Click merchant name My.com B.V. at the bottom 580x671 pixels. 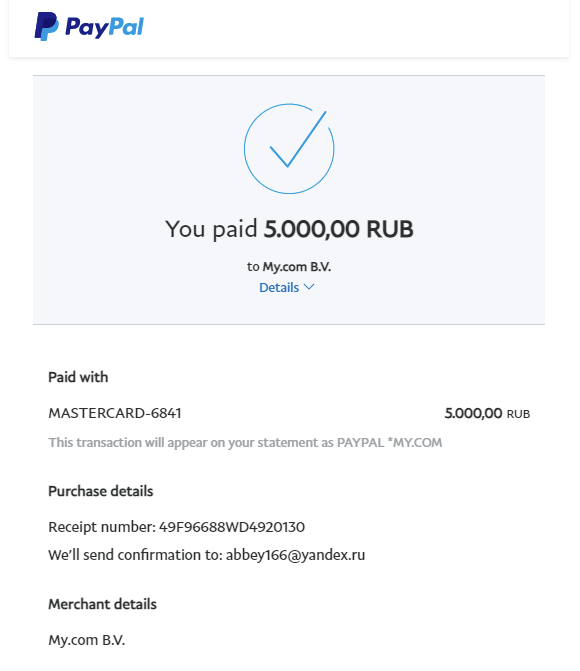[86, 640]
